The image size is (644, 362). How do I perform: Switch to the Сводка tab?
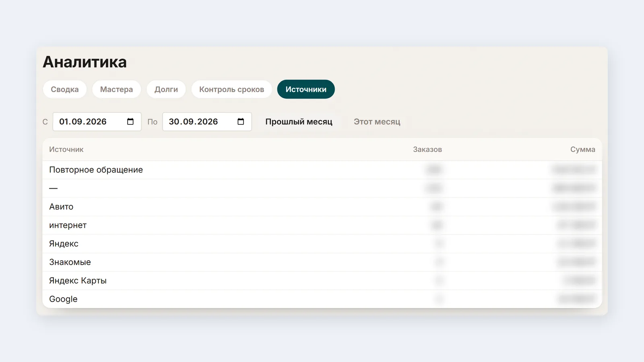(x=65, y=89)
